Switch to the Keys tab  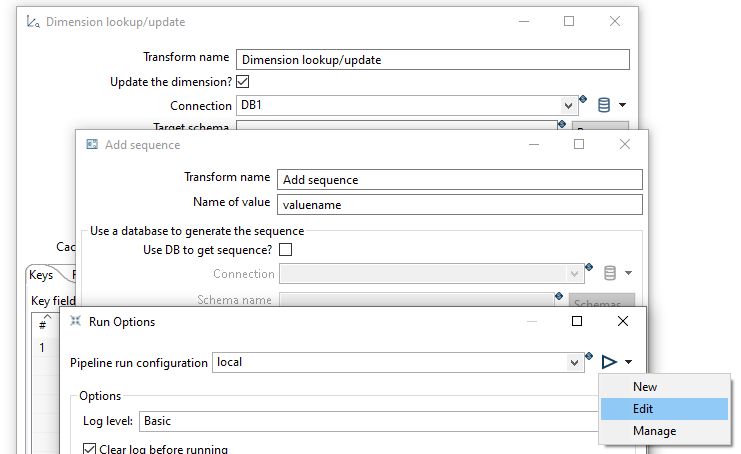[41, 275]
